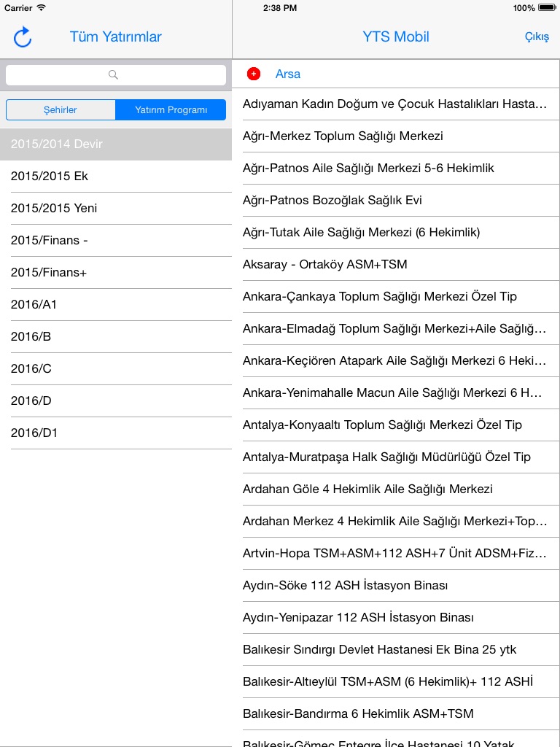
Task: Choose 2015/2015 Ek from the list
Action: coord(116,176)
